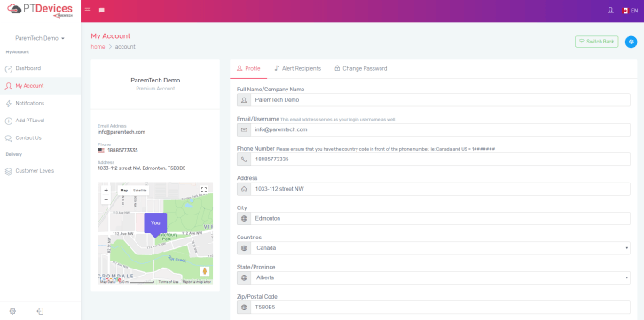Open the Change Password tab
The width and height of the screenshot is (644, 320).
coord(360,68)
